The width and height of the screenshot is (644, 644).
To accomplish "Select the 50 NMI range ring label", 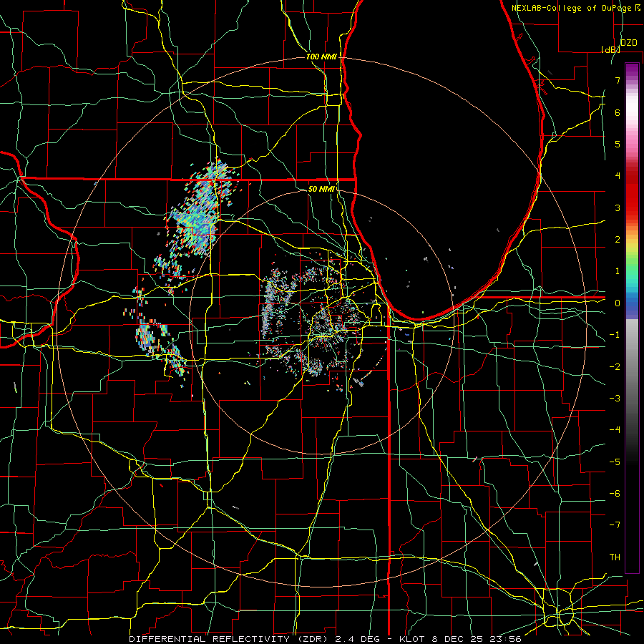I will 321,189.
